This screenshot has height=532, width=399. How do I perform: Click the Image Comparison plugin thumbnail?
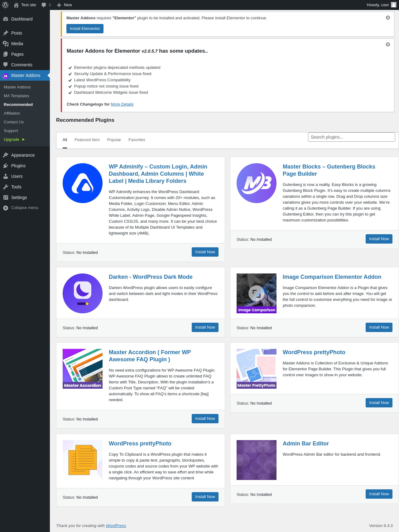(257, 293)
